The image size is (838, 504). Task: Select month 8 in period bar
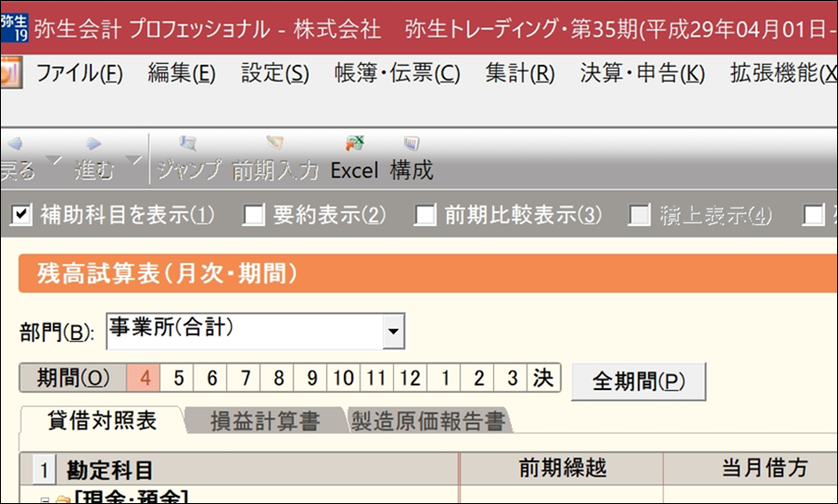pyautogui.click(x=277, y=378)
